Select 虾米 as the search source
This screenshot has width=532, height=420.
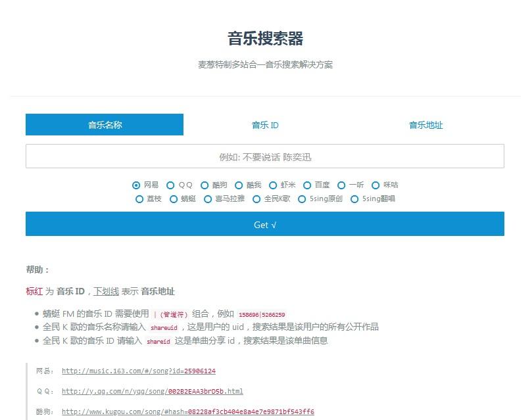click(x=274, y=185)
